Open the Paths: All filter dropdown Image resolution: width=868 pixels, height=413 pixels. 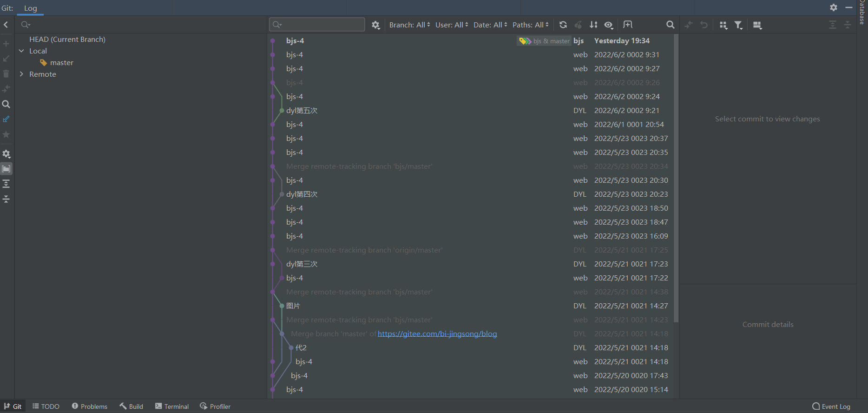coord(531,25)
